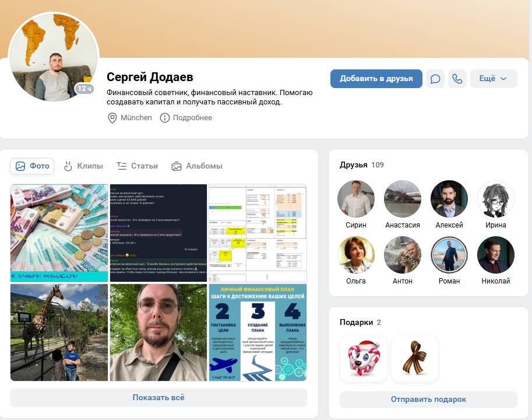
Task: Open the Друзья friends list heading
Action: coord(354,165)
